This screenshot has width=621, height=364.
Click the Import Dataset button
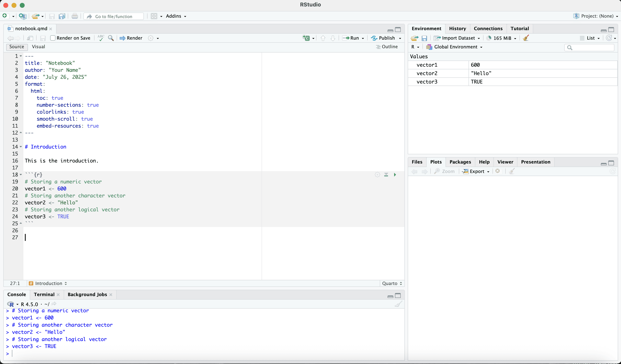click(x=457, y=38)
